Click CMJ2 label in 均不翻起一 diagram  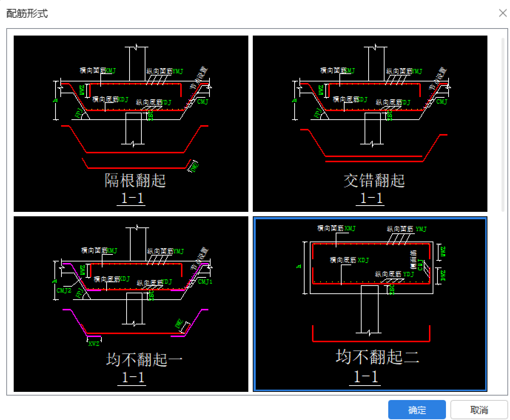64,290
